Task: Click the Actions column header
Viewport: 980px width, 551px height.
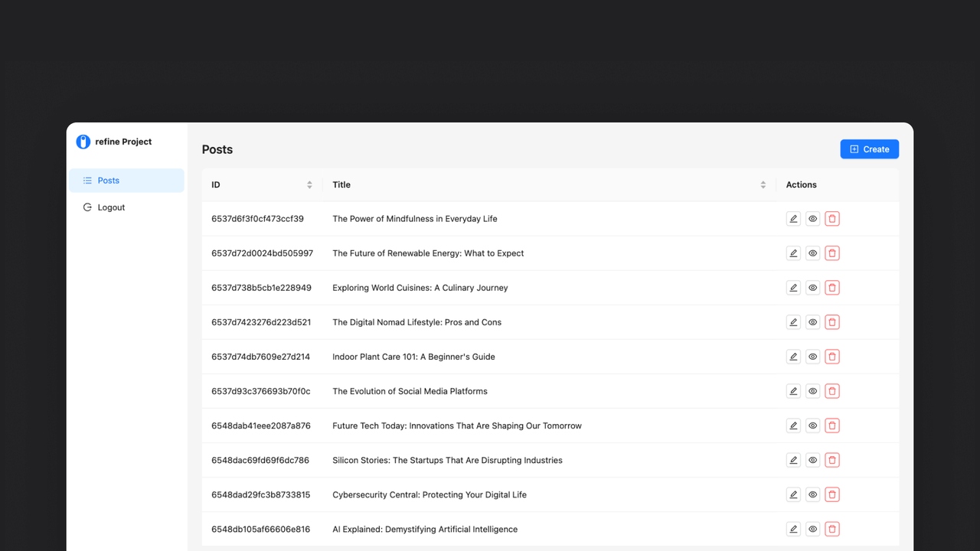Action: coord(801,184)
